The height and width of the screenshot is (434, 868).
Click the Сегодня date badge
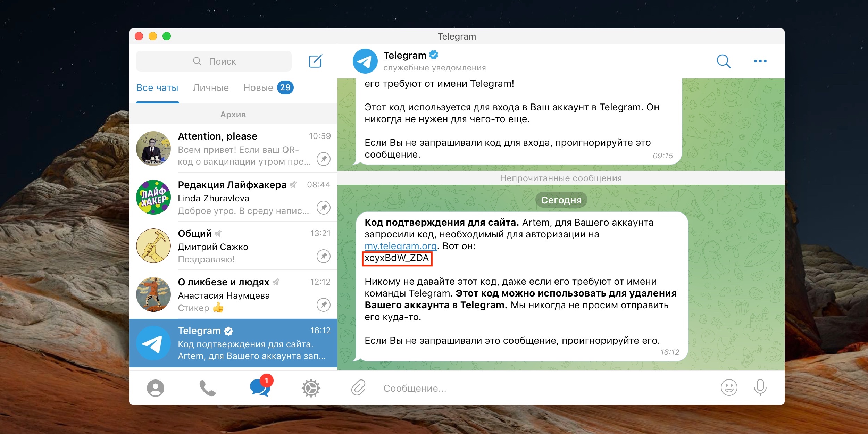(x=561, y=200)
